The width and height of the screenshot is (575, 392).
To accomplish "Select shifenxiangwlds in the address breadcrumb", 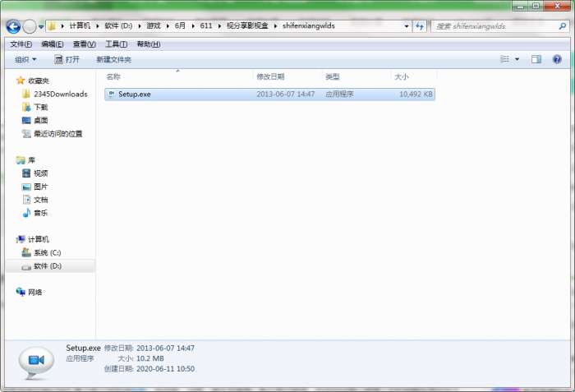I will (x=309, y=25).
